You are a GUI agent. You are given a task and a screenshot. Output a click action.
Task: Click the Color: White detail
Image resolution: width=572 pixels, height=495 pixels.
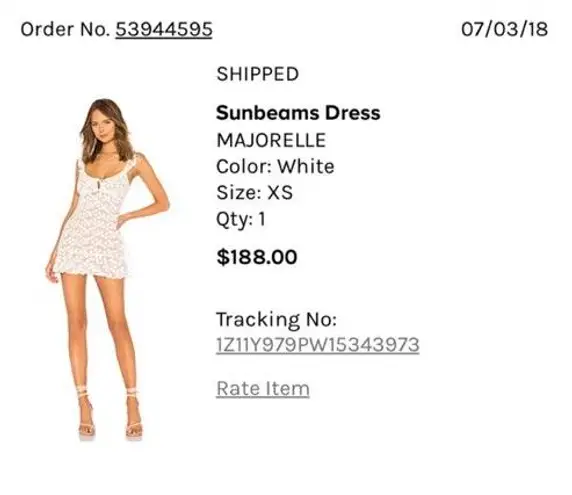point(275,167)
